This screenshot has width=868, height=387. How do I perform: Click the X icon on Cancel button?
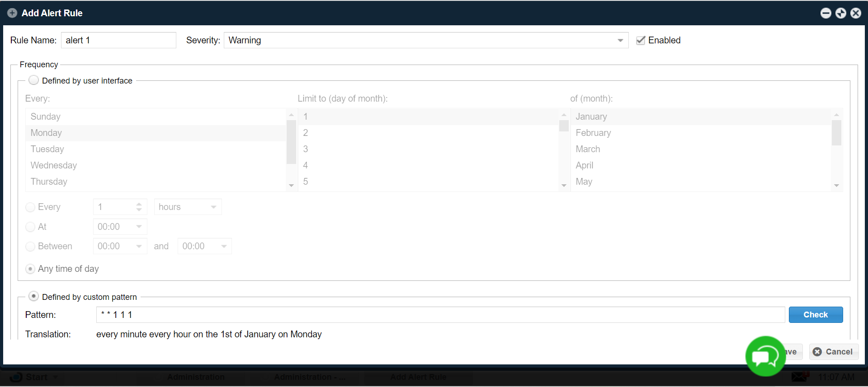[817, 352]
